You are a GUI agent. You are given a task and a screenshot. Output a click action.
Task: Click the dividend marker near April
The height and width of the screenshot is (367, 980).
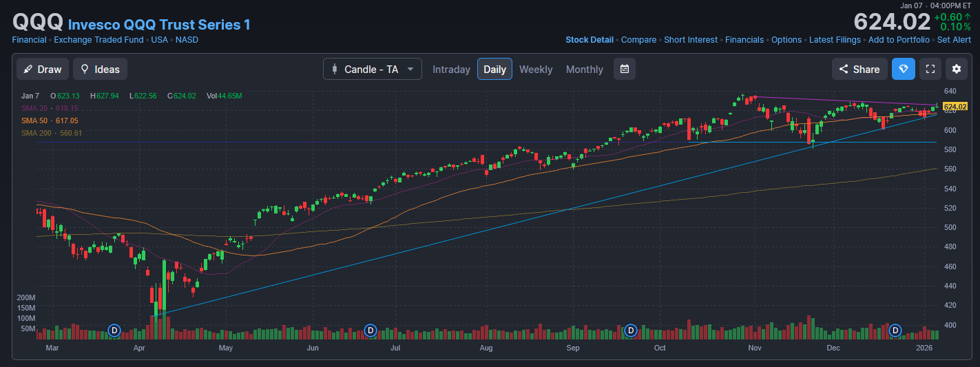(x=114, y=331)
